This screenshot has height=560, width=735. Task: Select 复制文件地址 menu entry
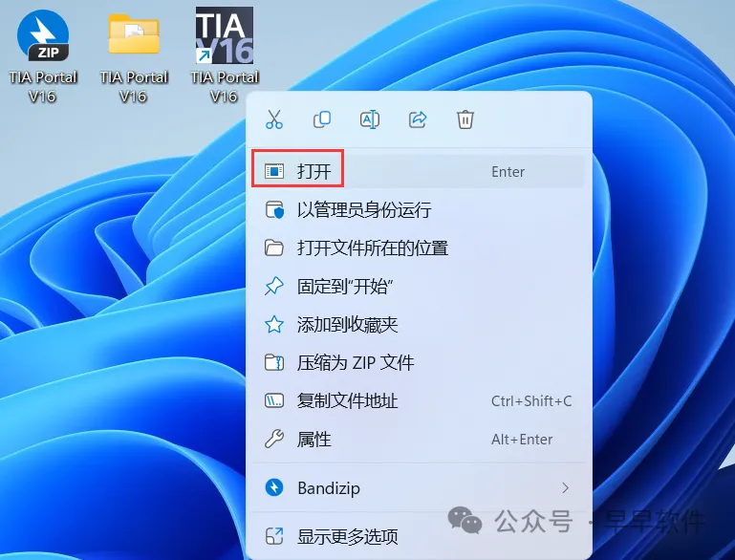point(419,401)
